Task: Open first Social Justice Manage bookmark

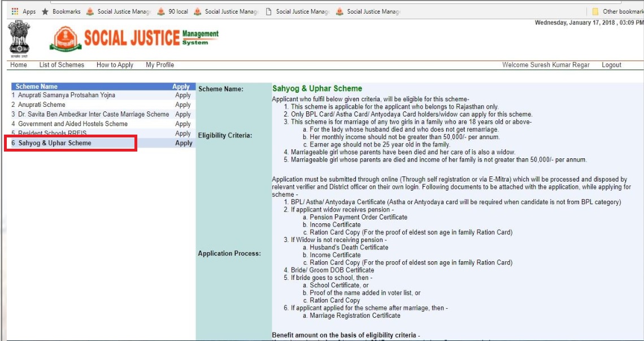Action: coord(119,11)
